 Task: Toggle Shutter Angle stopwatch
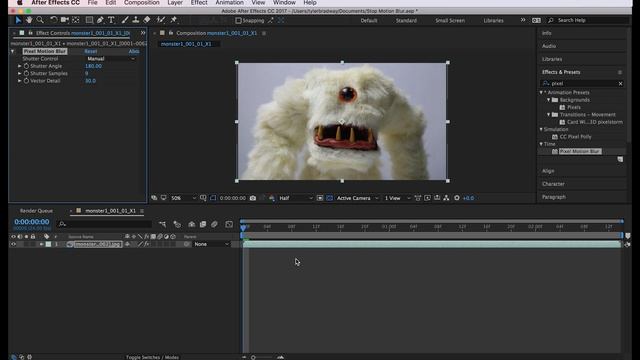pos(26,66)
